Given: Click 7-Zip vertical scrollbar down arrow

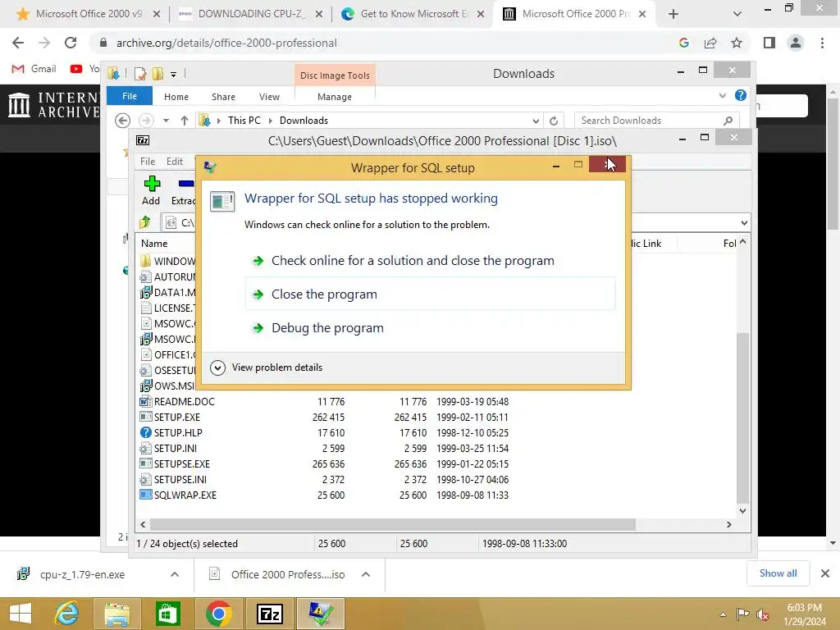Looking at the screenshot, I should 742,510.
